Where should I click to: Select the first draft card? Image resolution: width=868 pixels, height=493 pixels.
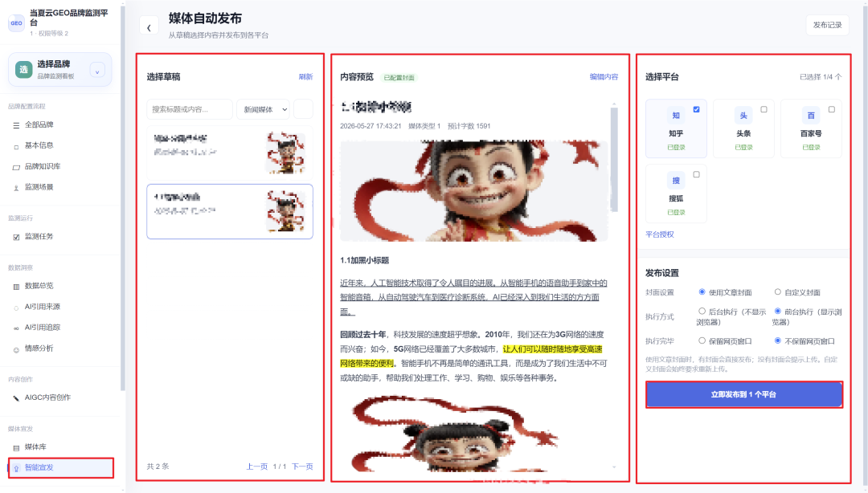[230, 153]
